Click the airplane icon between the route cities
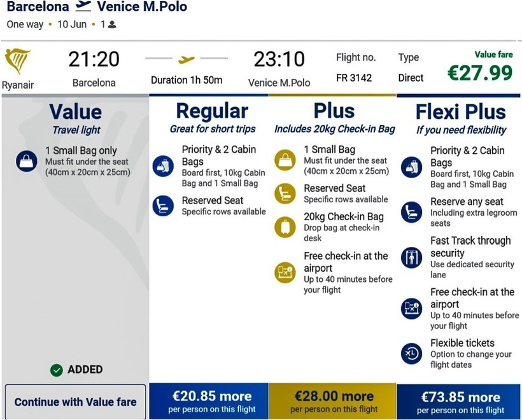Image resolution: width=522 pixels, height=420 pixels. (83, 7)
